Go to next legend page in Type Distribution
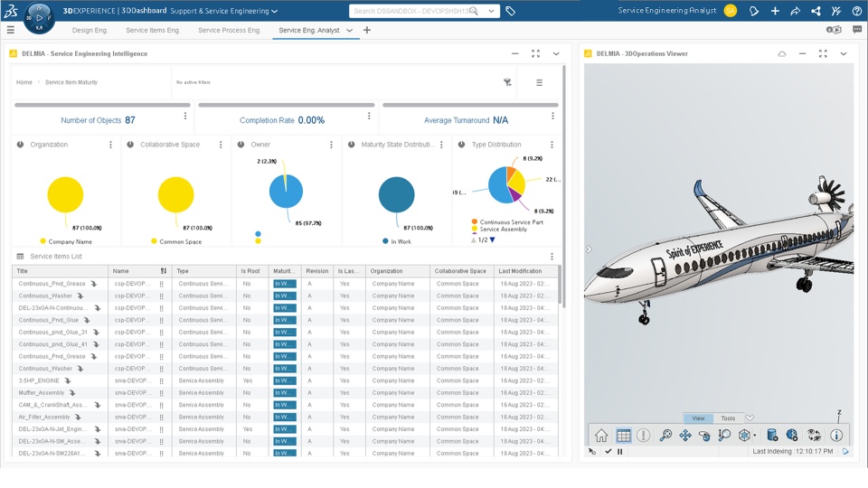 [x=492, y=240]
